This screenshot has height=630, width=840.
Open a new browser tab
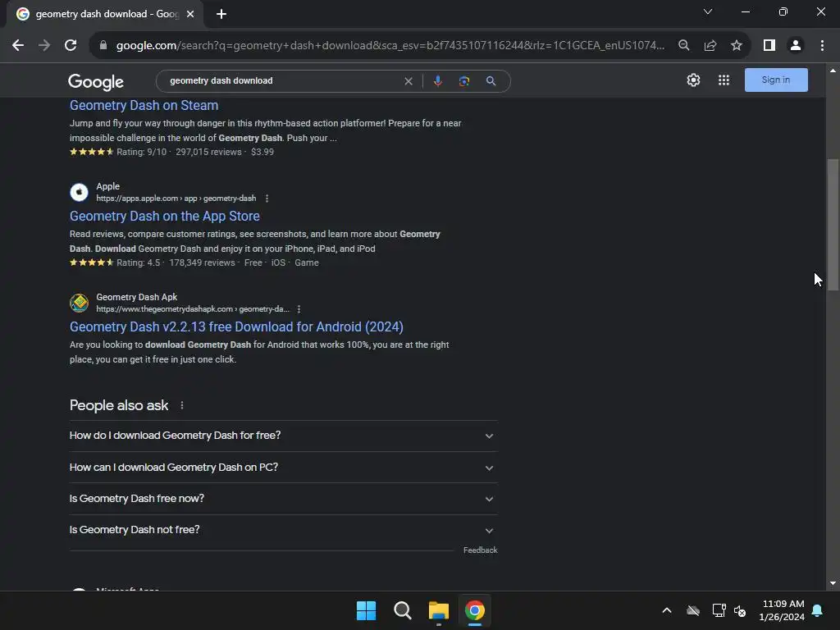pos(221,15)
